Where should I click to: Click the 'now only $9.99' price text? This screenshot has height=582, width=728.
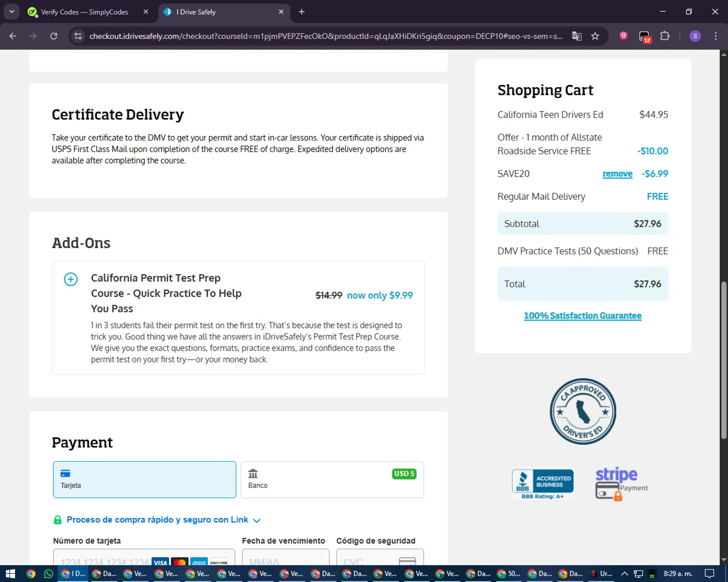(380, 295)
